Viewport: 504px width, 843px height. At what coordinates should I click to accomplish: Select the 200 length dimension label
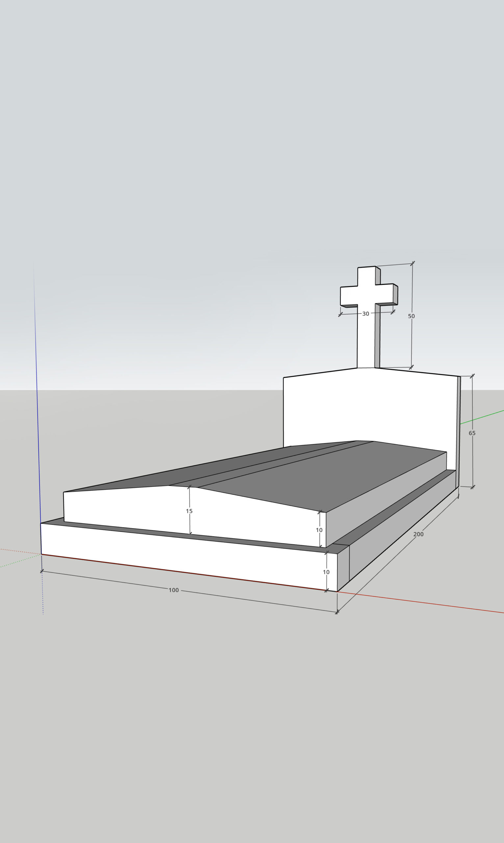pos(418,534)
